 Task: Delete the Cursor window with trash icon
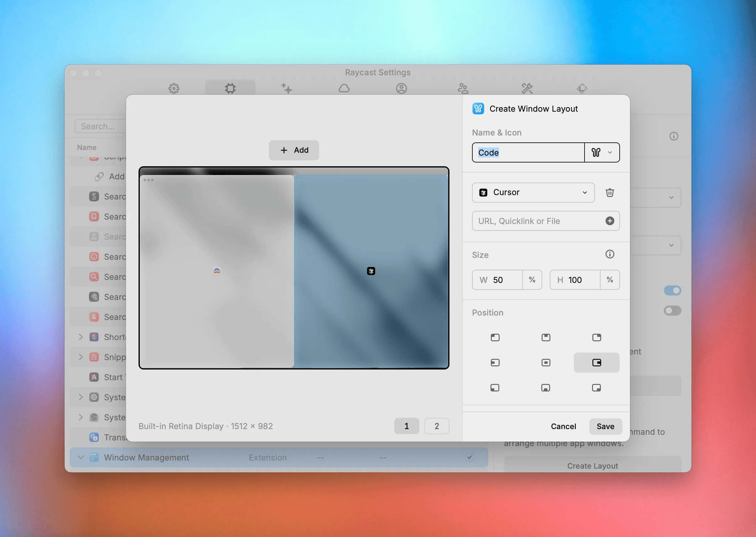click(610, 193)
